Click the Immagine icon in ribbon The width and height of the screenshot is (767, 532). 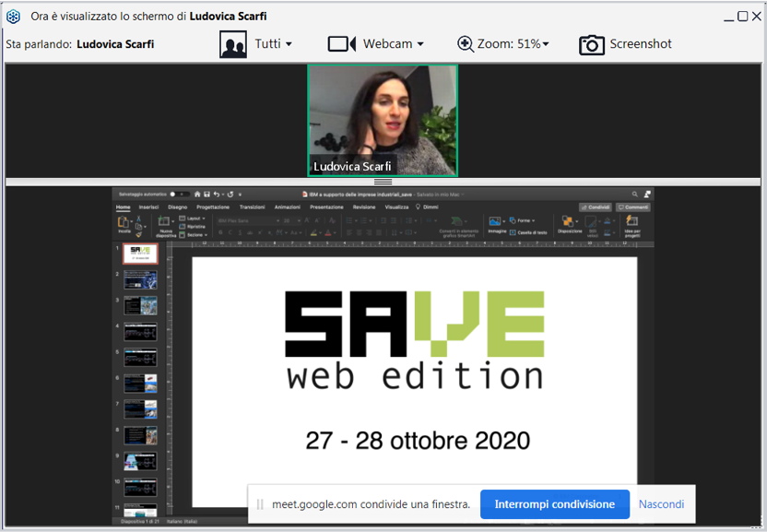point(496,223)
